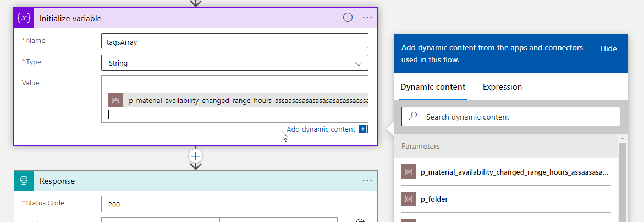Viewport: 644px width, 222px height.
Task: Click the search magnifier icon in dynamic content
Action: [x=413, y=116]
